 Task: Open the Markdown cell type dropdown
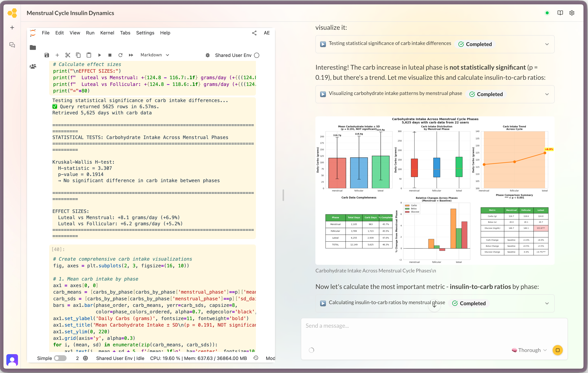tap(155, 55)
